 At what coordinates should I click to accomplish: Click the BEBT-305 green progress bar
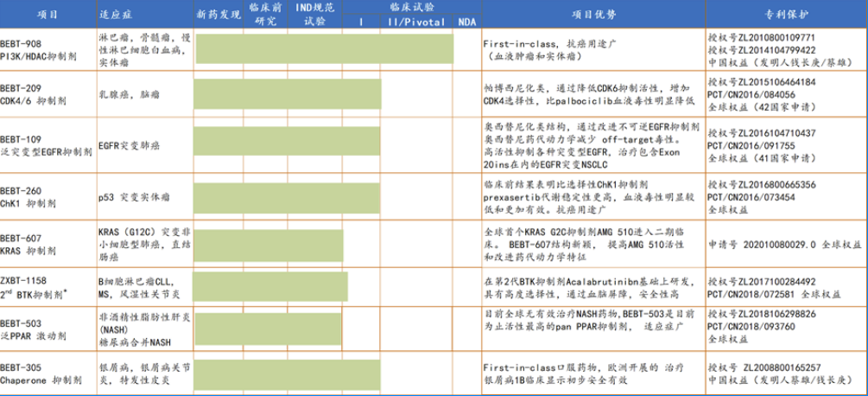pos(287,374)
